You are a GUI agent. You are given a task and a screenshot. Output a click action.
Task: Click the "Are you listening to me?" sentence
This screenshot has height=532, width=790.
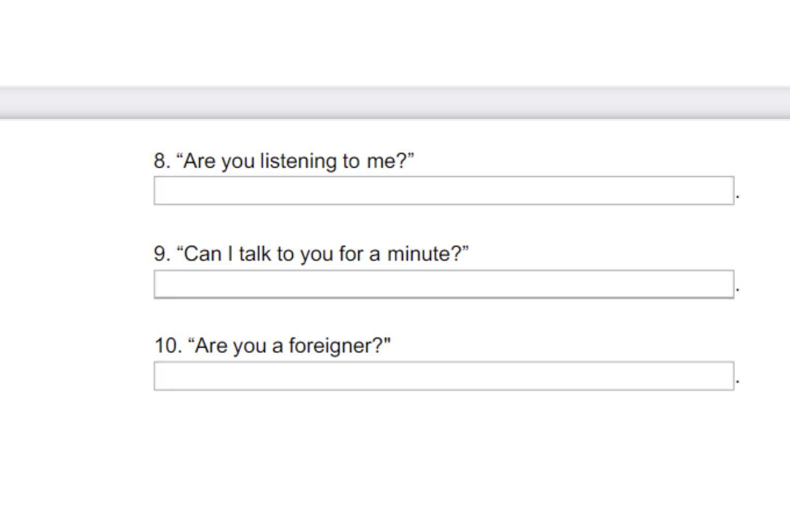[x=295, y=161]
